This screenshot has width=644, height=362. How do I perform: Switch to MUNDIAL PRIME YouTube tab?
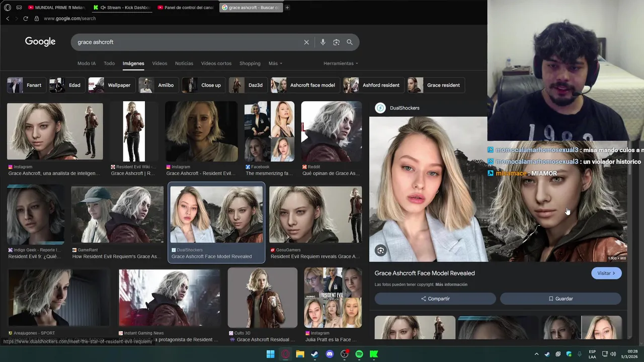pyautogui.click(x=56, y=8)
